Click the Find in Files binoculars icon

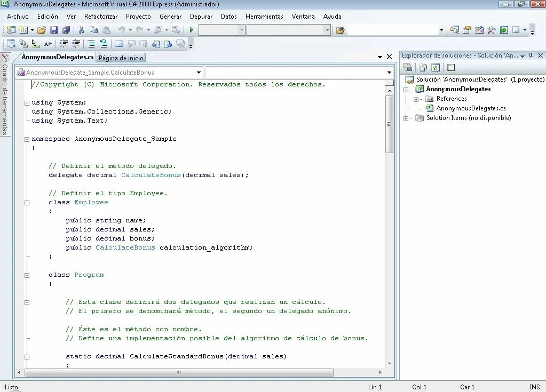point(340,30)
